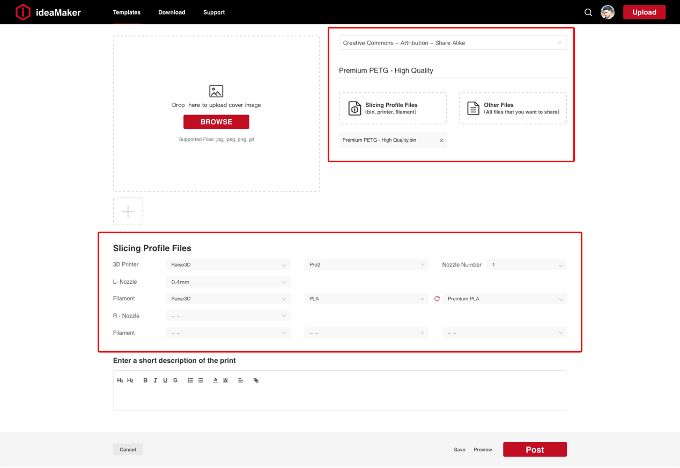Open the printer model Pro2 dropdown
This screenshot has height=468, width=680.
click(x=366, y=265)
